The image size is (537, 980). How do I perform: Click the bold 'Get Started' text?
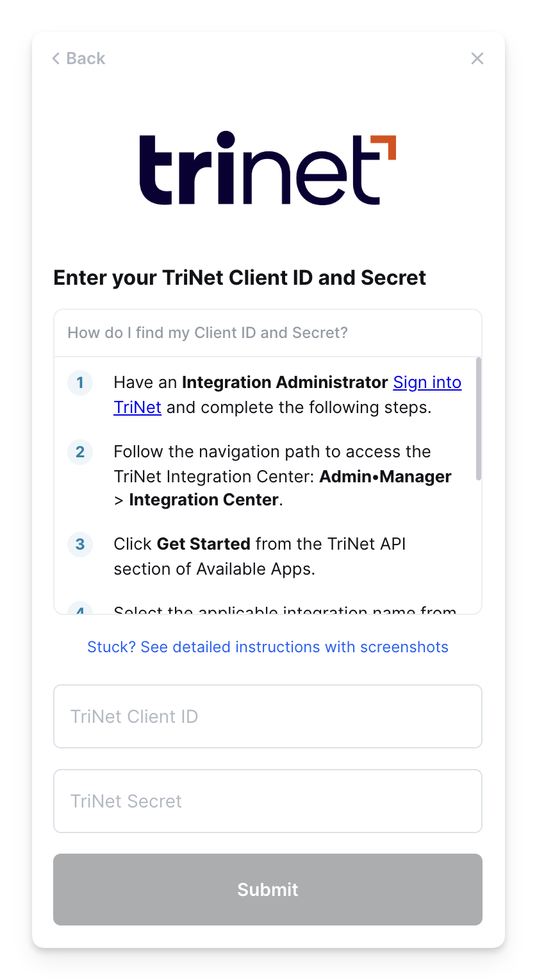pos(203,545)
